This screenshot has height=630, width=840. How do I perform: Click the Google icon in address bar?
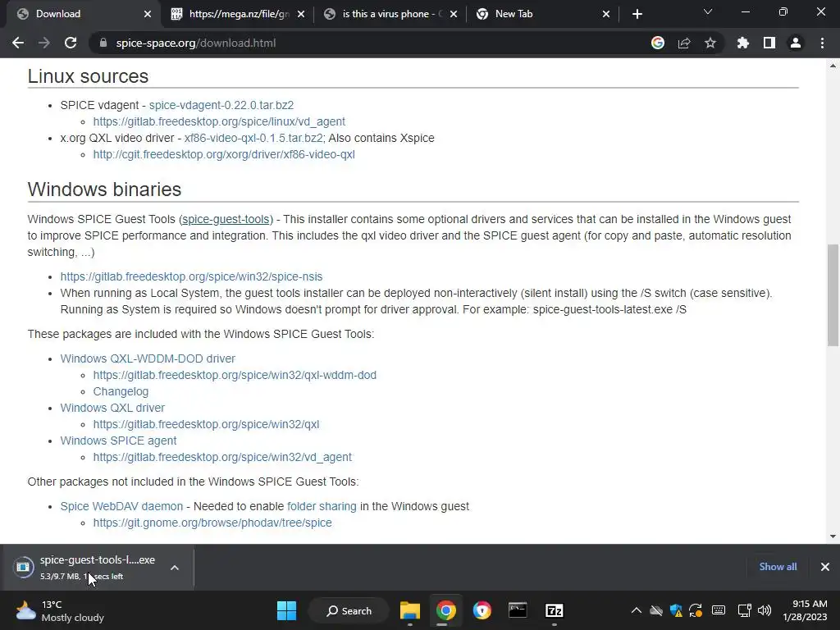[x=658, y=43]
